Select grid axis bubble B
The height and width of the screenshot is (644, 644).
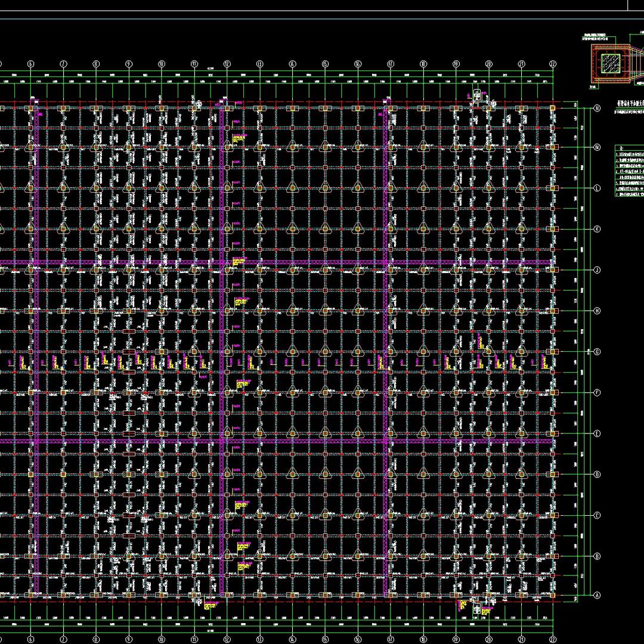pyautogui.click(x=596, y=556)
